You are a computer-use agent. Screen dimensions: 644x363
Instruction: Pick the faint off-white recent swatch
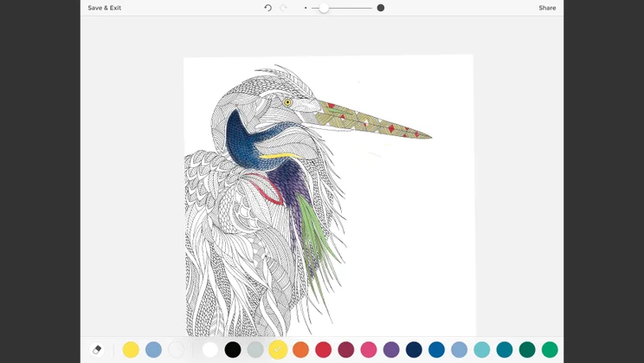point(177,350)
